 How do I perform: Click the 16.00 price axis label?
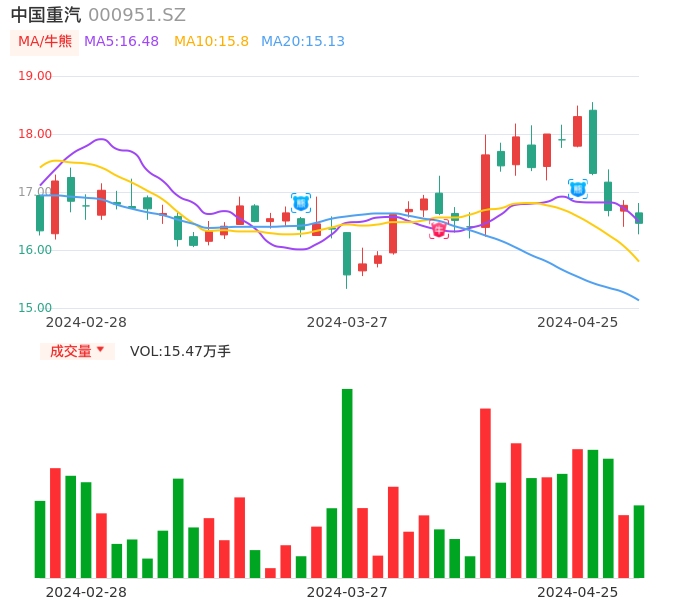[35, 250]
